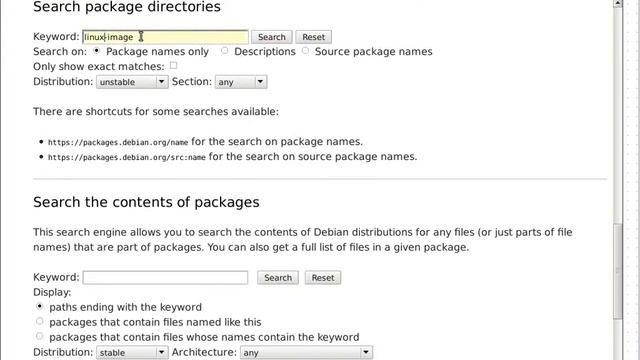Select the Package names only radio button
This screenshot has width=640, height=360.
[97, 51]
